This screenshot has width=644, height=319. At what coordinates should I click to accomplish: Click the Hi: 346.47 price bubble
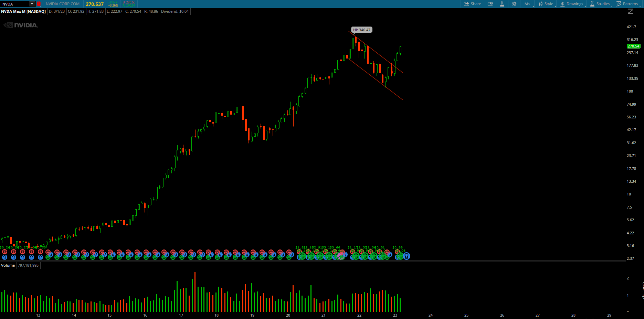[x=361, y=30]
